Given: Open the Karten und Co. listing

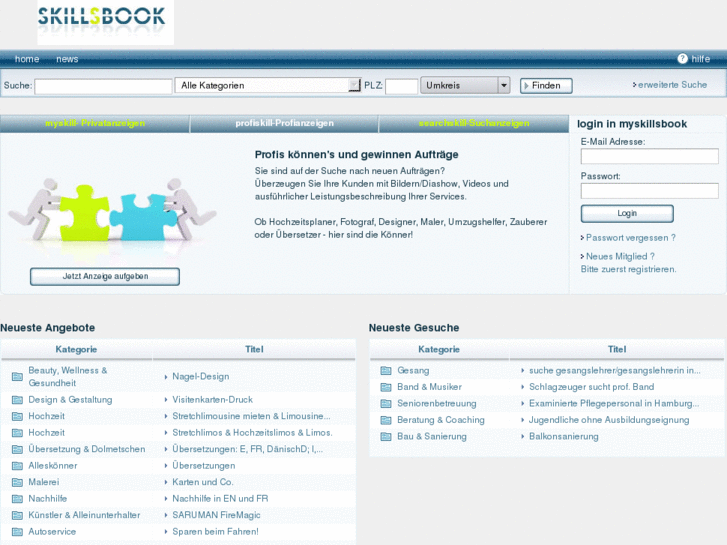Looking at the screenshot, I should click(203, 482).
